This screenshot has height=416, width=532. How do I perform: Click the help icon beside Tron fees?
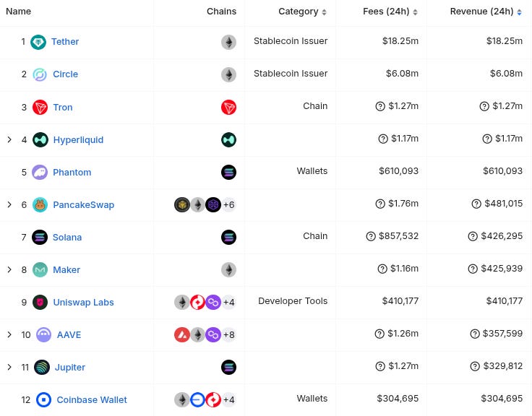click(380, 106)
